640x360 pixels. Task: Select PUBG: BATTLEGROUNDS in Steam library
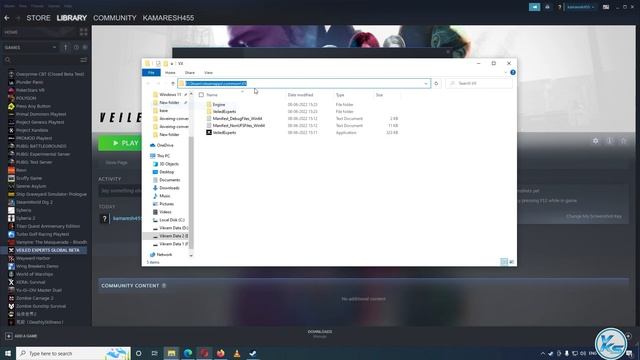tap(41, 146)
